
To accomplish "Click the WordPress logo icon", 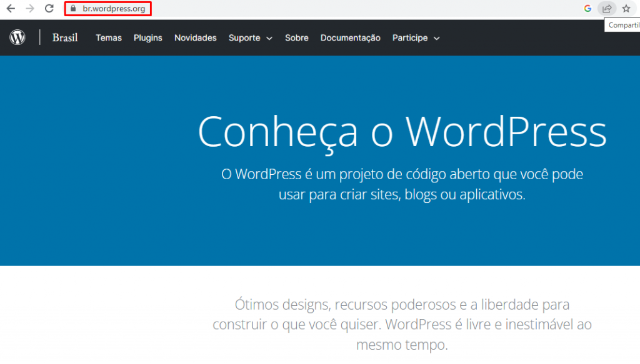I will [17, 37].
